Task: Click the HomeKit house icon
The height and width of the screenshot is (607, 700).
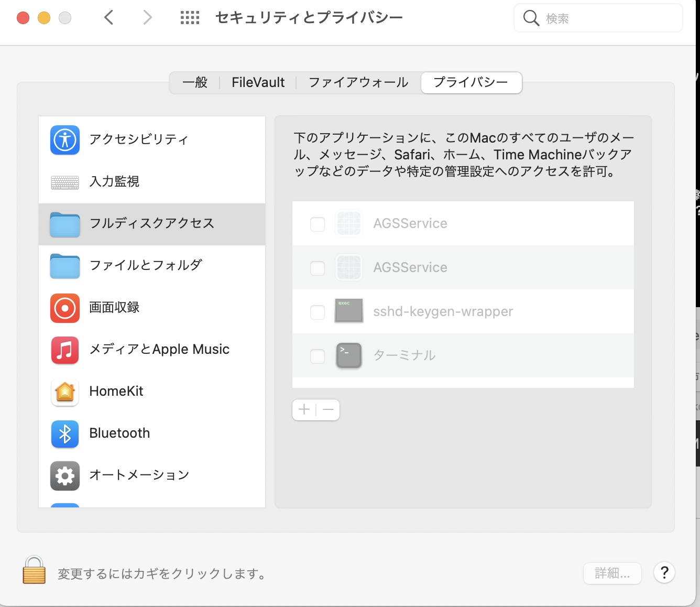Action: click(65, 392)
